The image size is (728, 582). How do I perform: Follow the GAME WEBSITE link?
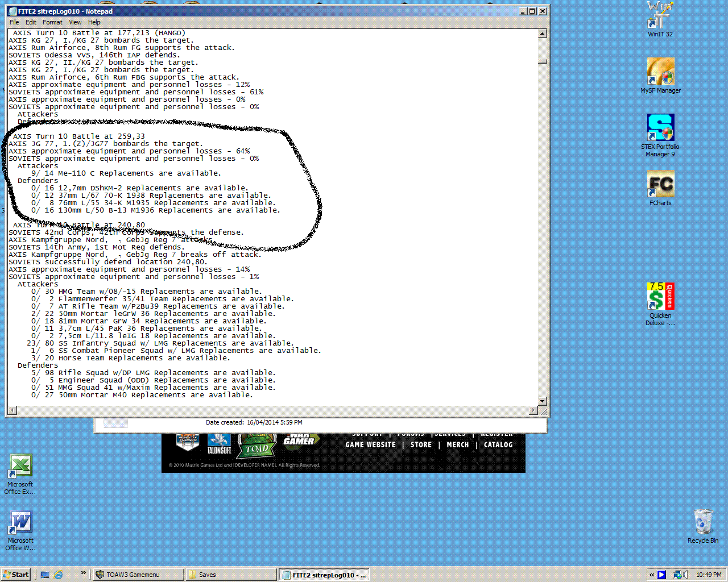(x=370, y=445)
